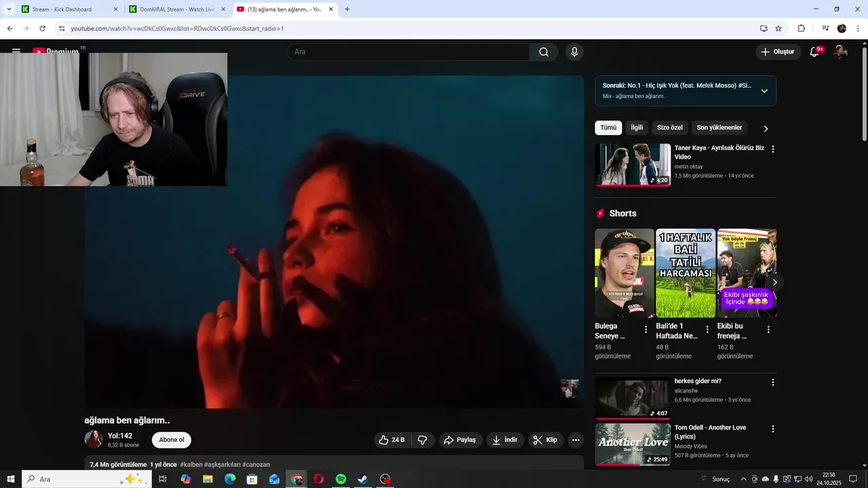Click the Klip button

point(545,440)
